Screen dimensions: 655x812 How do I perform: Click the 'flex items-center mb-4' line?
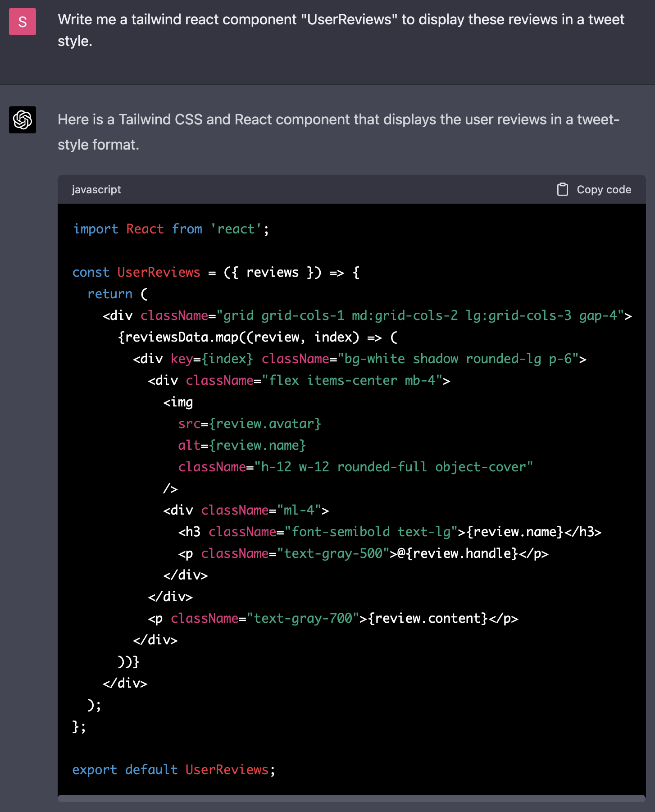point(299,380)
